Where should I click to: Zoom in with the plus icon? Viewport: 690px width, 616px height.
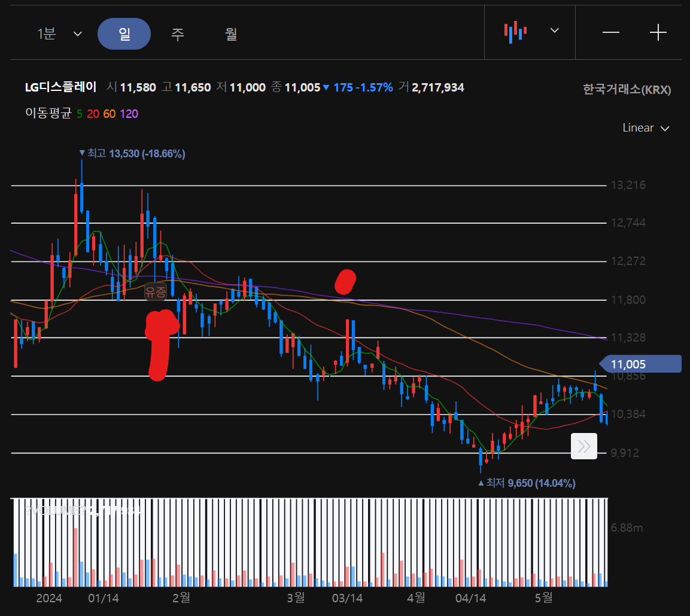click(x=658, y=32)
